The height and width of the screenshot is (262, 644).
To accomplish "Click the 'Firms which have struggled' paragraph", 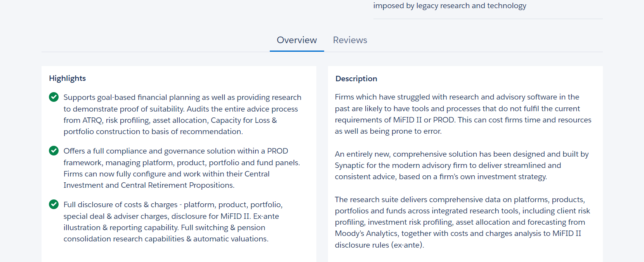I will pyautogui.click(x=463, y=114).
